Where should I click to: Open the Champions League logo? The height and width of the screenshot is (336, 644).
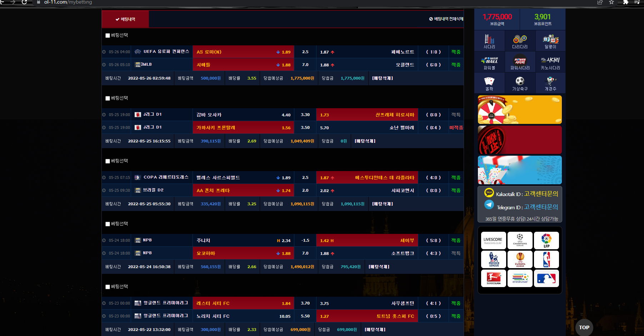(x=520, y=240)
